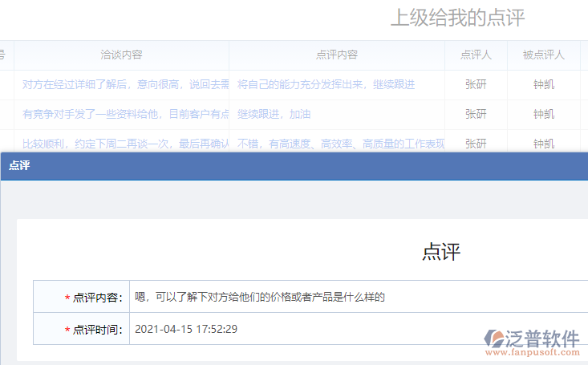Click the large 点评 form heading
This screenshot has height=365, width=588.
pos(441,251)
